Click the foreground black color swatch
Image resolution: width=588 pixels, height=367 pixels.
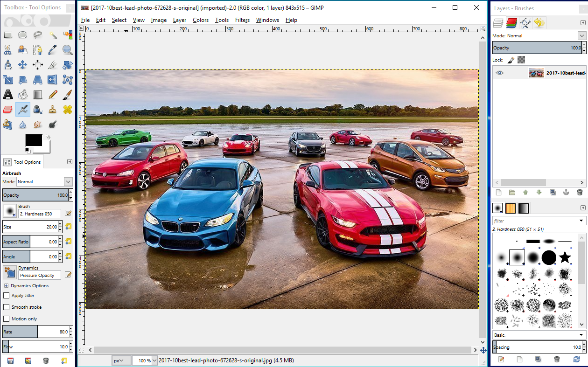coord(33,140)
